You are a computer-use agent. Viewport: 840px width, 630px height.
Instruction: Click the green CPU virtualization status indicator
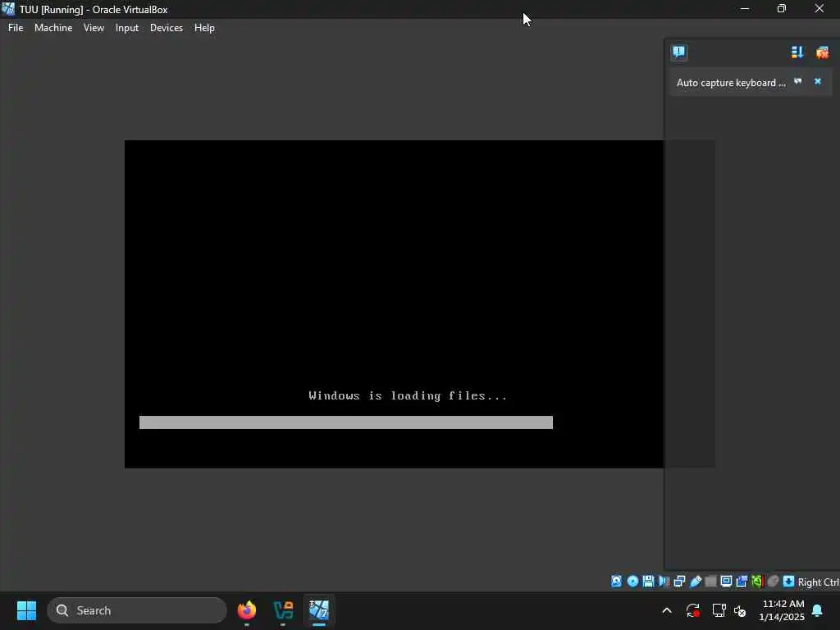pos(757,582)
